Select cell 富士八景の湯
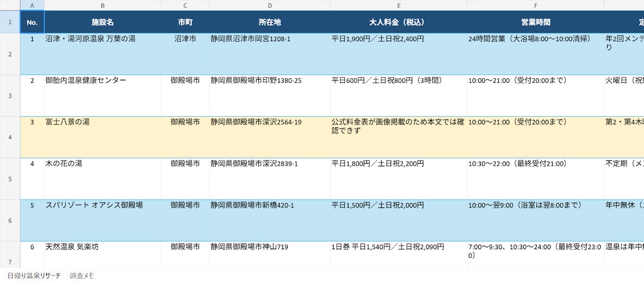Screen dimensions: 644x283 coord(103,137)
